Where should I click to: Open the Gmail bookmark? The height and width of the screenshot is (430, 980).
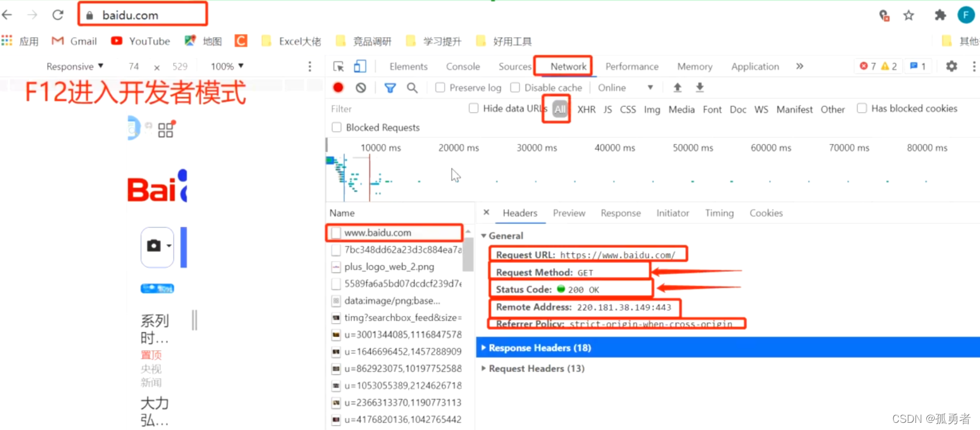pyautogui.click(x=75, y=41)
